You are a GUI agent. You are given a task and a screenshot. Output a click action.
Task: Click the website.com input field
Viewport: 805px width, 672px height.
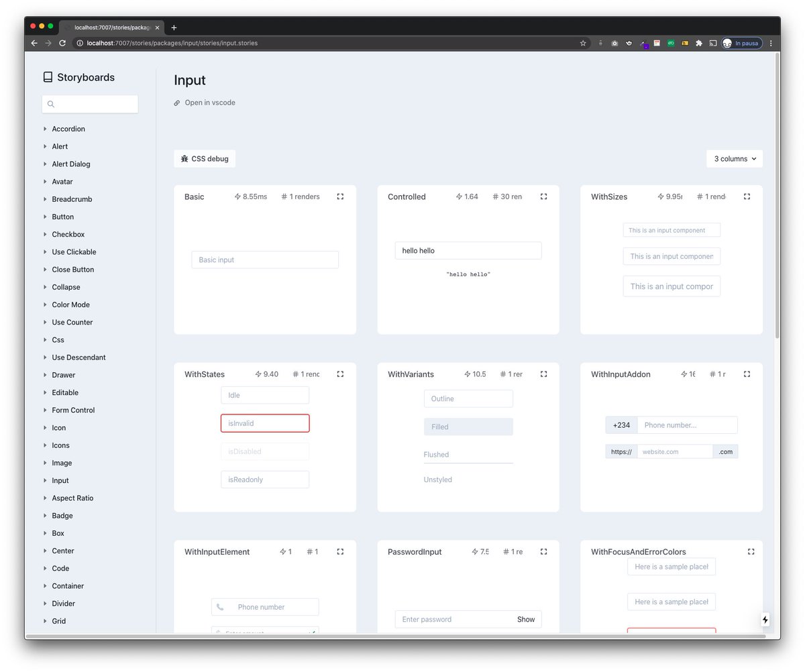675,451
